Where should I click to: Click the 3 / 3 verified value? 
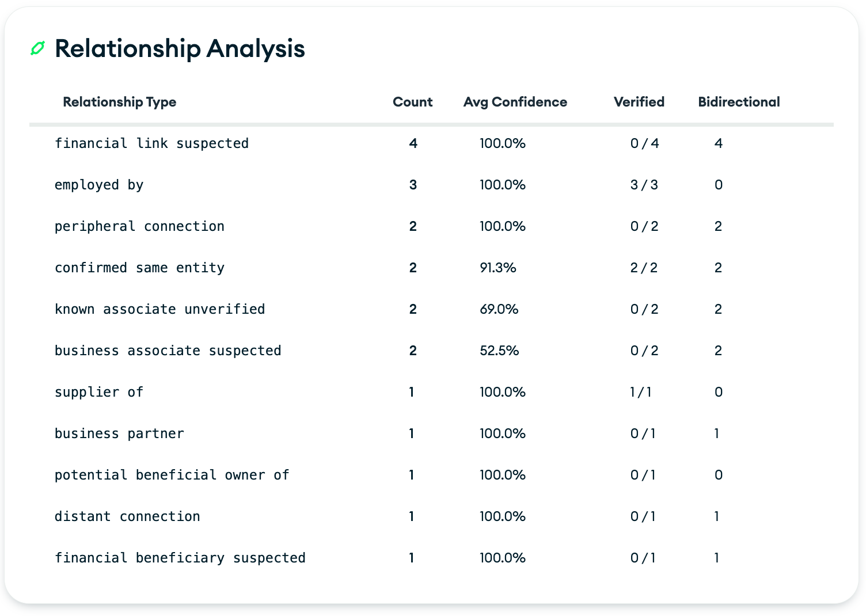tap(644, 185)
